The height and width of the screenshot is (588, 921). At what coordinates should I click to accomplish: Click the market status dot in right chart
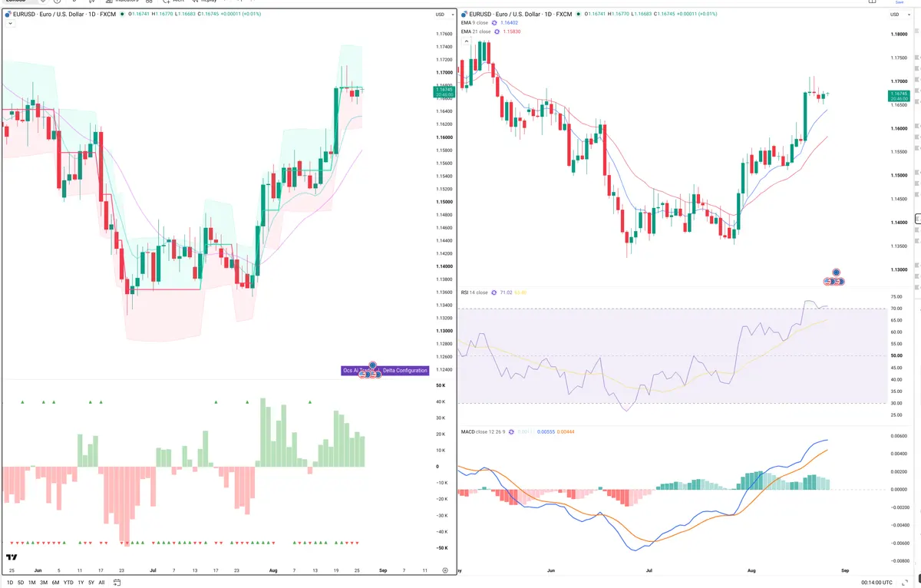(x=580, y=14)
